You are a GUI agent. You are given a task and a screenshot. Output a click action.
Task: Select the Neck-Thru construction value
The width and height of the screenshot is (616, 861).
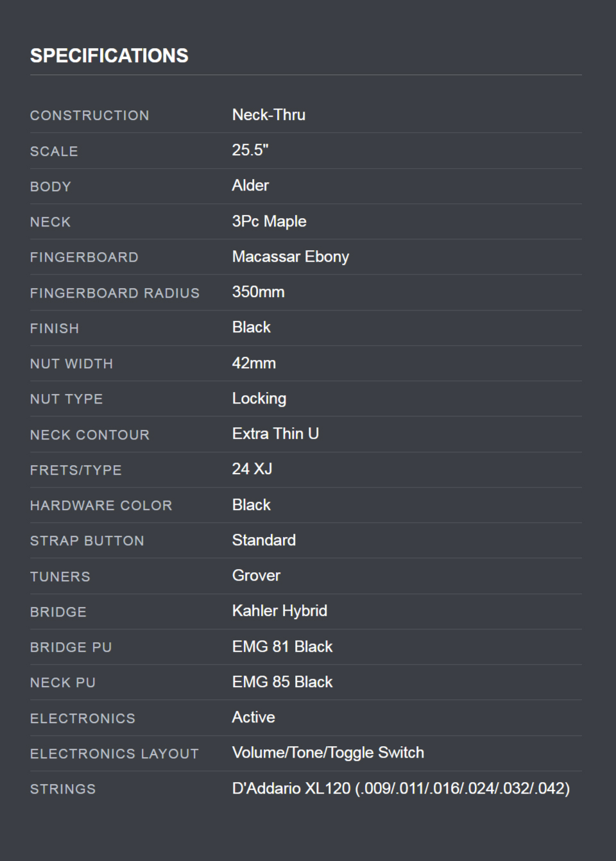[x=268, y=115]
